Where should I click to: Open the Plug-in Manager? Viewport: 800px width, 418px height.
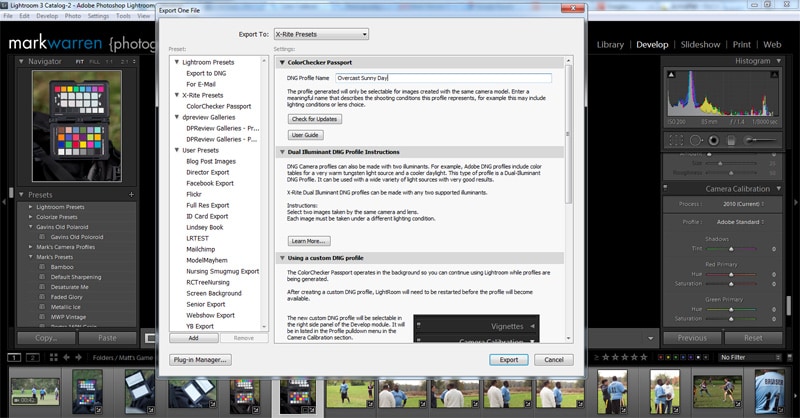pyautogui.click(x=200, y=360)
